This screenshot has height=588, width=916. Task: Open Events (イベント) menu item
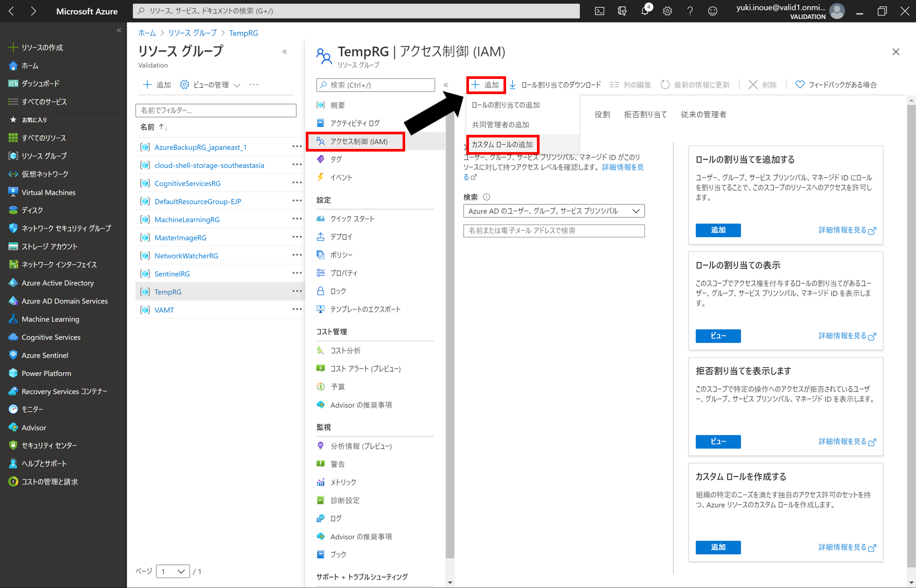click(x=341, y=178)
